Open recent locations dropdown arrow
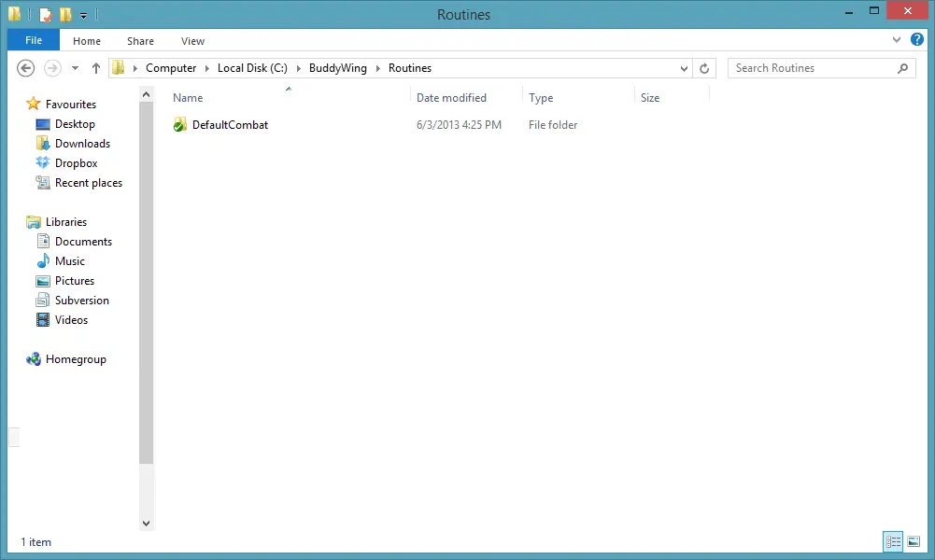The height and width of the screenshot is (560, 935). (x=75, y=68)
